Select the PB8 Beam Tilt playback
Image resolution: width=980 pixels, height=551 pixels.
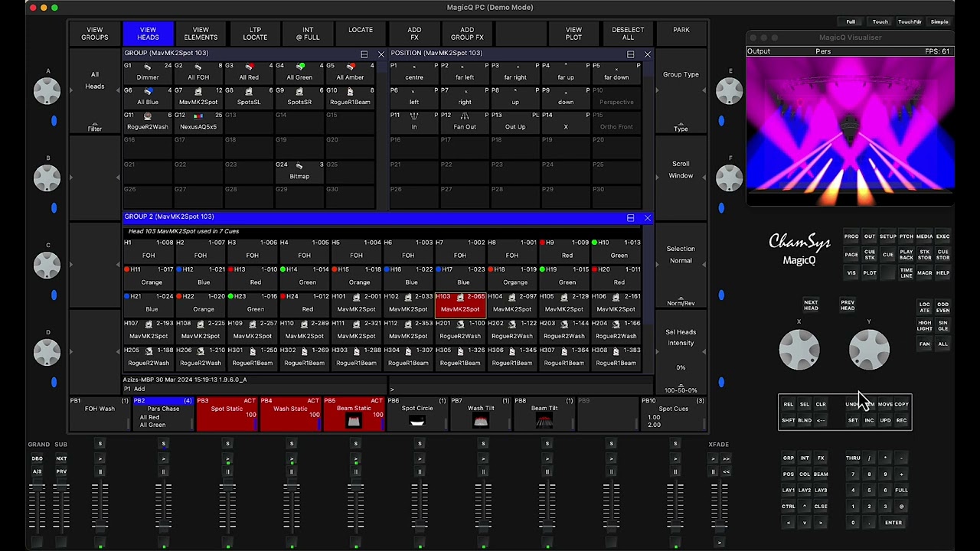click(x=545, y=414)
